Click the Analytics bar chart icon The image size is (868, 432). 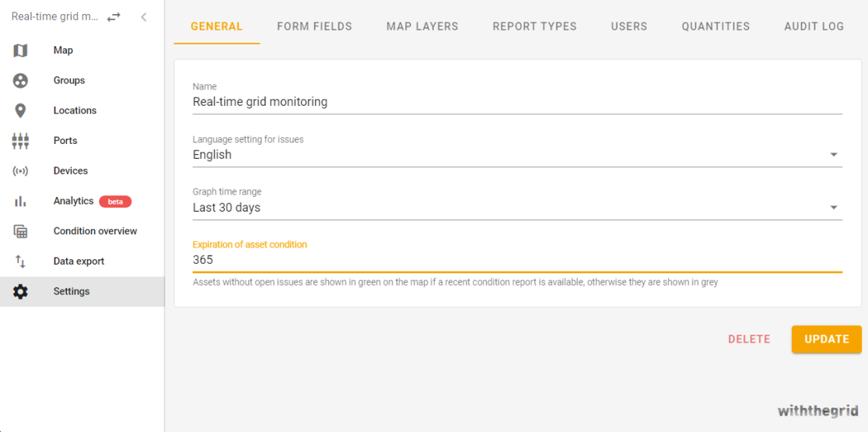click(x=20, y=201)
